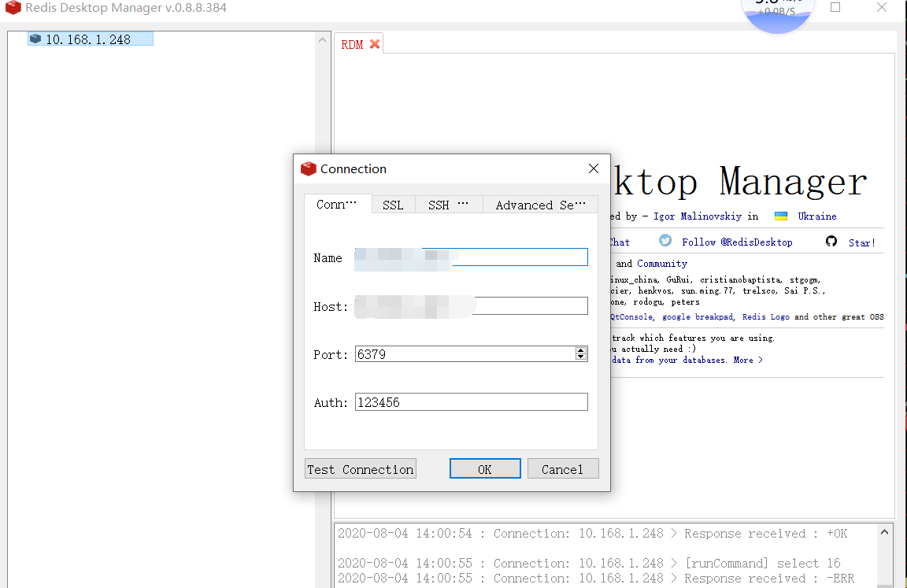Click the Ukraine flag icon
907x588 pixels.
781,216
